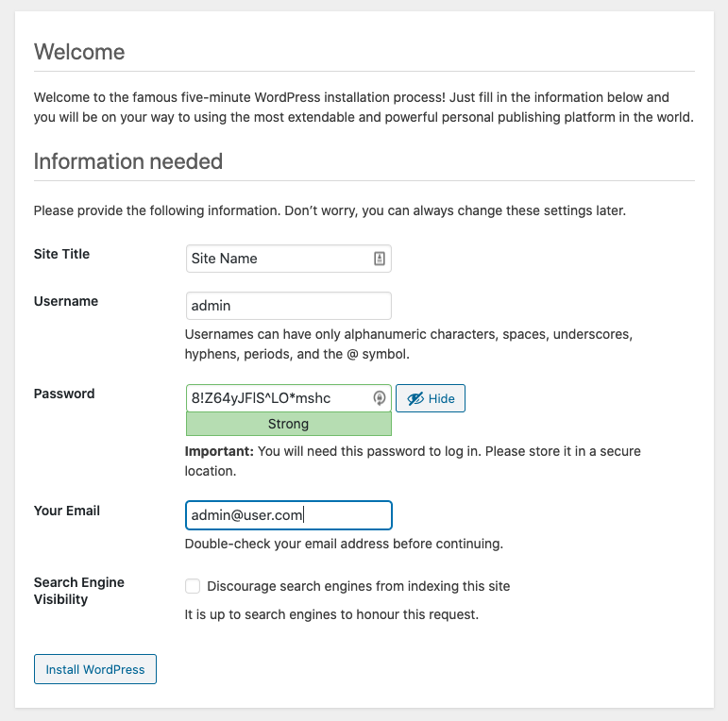Image resolution: width=728 pixels, height=721 pixels.
Task: Focus the Site Title input field
Action: tap(288, 259)
